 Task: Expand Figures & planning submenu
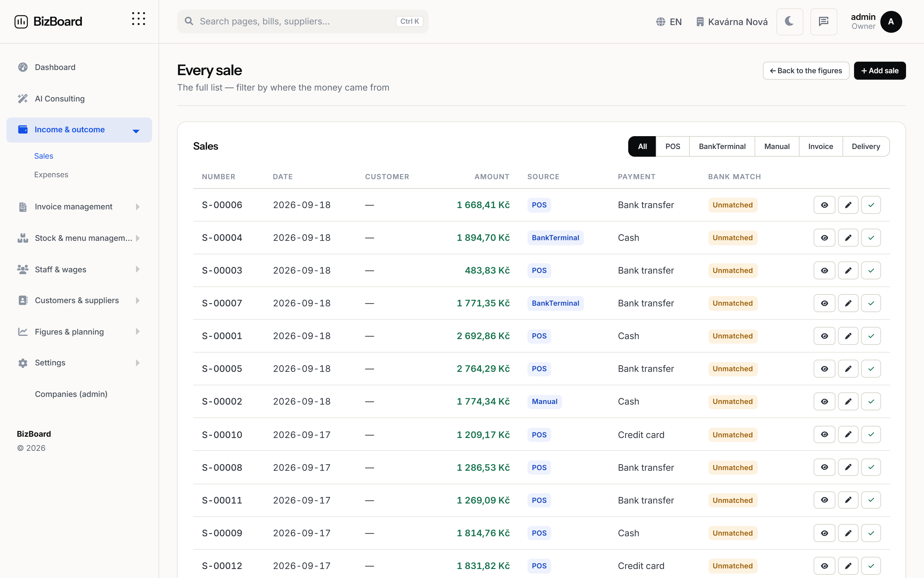[79, 332]
